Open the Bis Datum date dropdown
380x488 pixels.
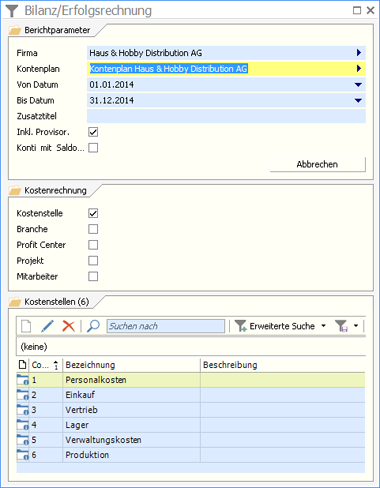pyautogui.click(x=358, y=100)
